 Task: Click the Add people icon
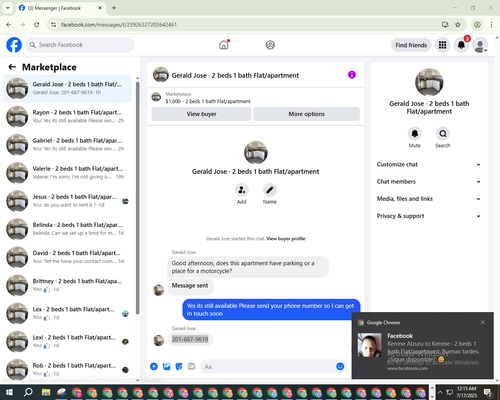pos(241,190)
